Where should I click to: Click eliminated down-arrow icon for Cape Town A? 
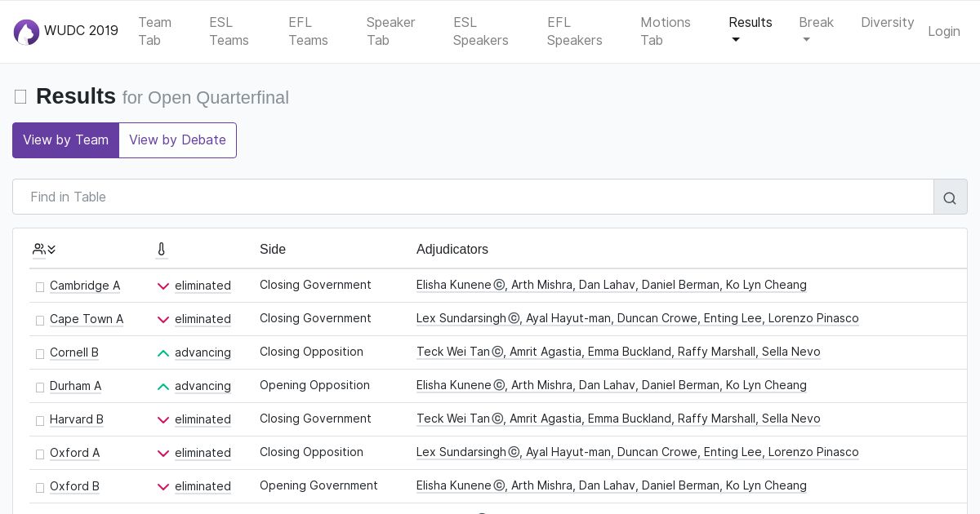pos(163,320)
